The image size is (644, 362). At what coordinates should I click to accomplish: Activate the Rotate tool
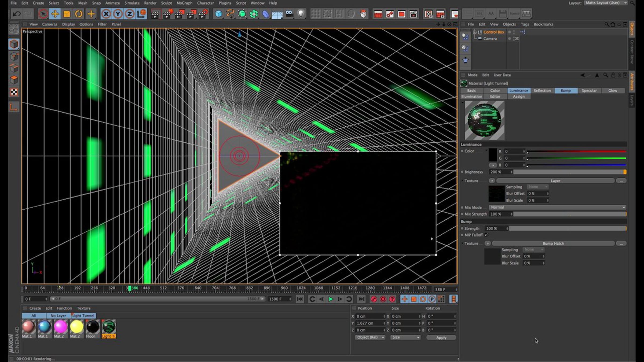point(79,14)
